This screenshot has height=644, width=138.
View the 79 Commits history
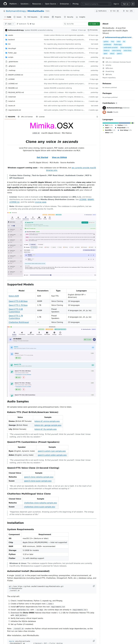click(92, 30)
